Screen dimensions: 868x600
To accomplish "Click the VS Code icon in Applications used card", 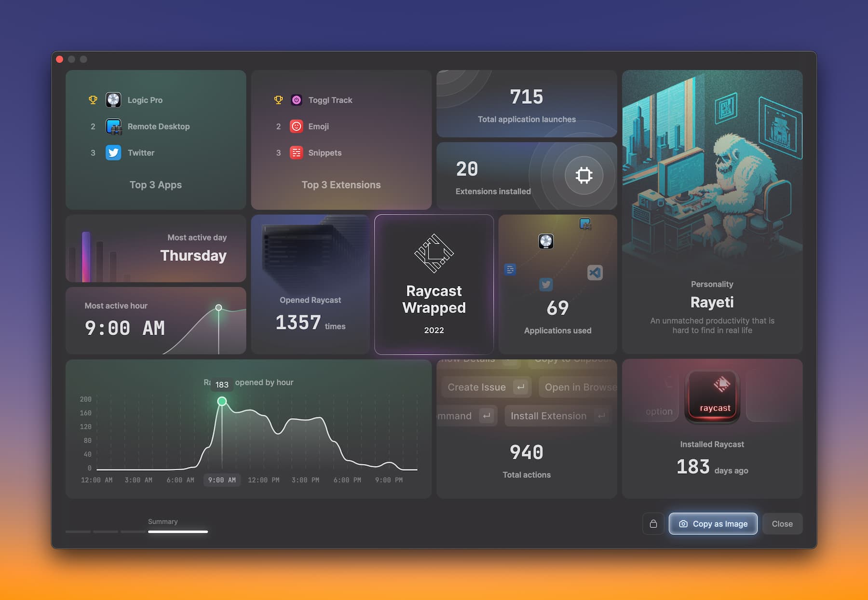I will pos(595,273).
